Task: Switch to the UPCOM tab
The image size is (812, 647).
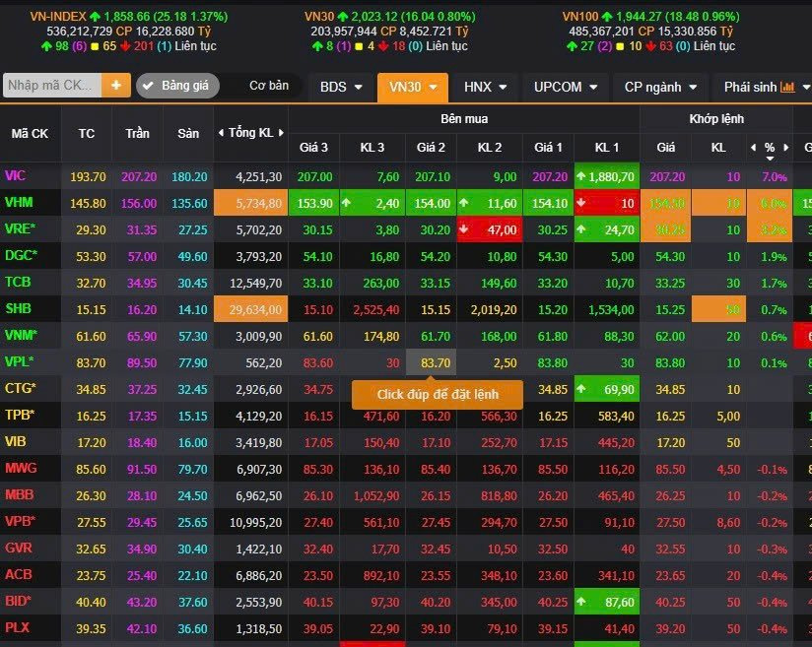Action: 565,88
